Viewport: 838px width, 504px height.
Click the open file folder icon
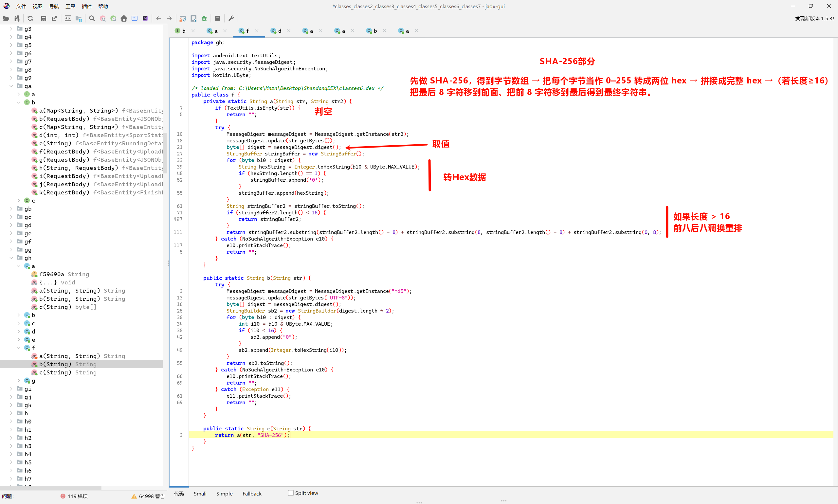coord(6,18)
